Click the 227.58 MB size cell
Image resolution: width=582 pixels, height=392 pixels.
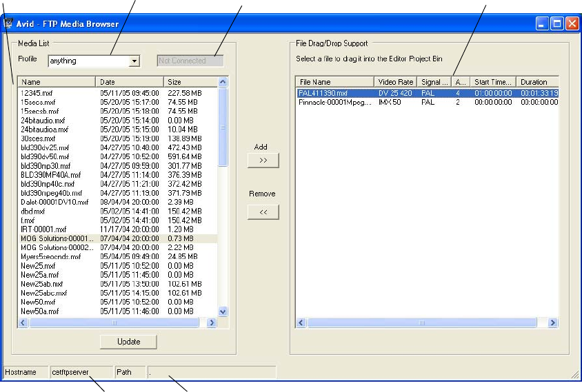point(185,93)
